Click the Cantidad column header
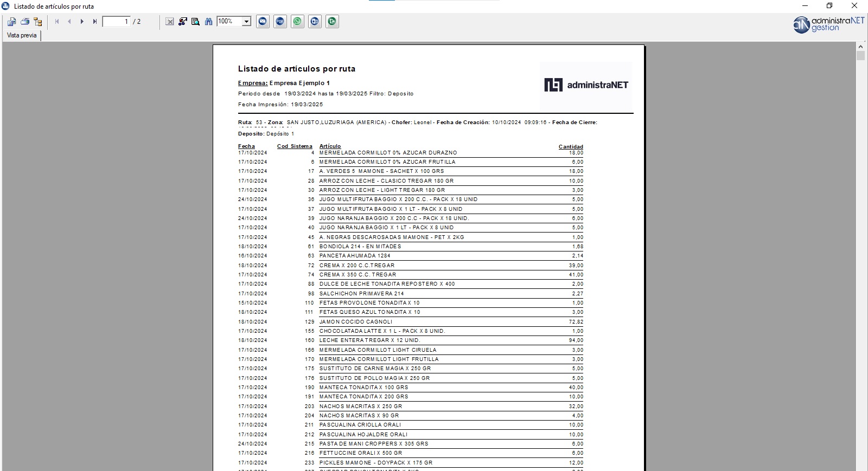This screenshot has width=868, height=471. click(x=571, y=146)
